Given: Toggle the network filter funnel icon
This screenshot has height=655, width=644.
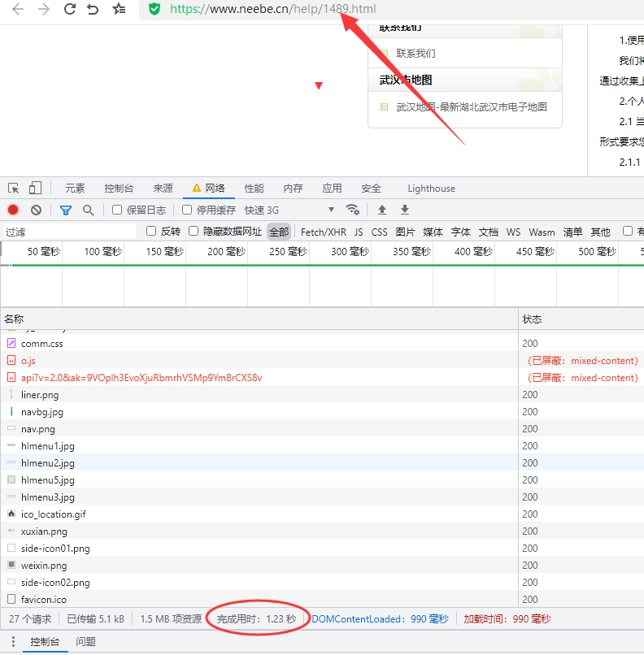Looking at the screenshot, I should (x=66, y=210).
